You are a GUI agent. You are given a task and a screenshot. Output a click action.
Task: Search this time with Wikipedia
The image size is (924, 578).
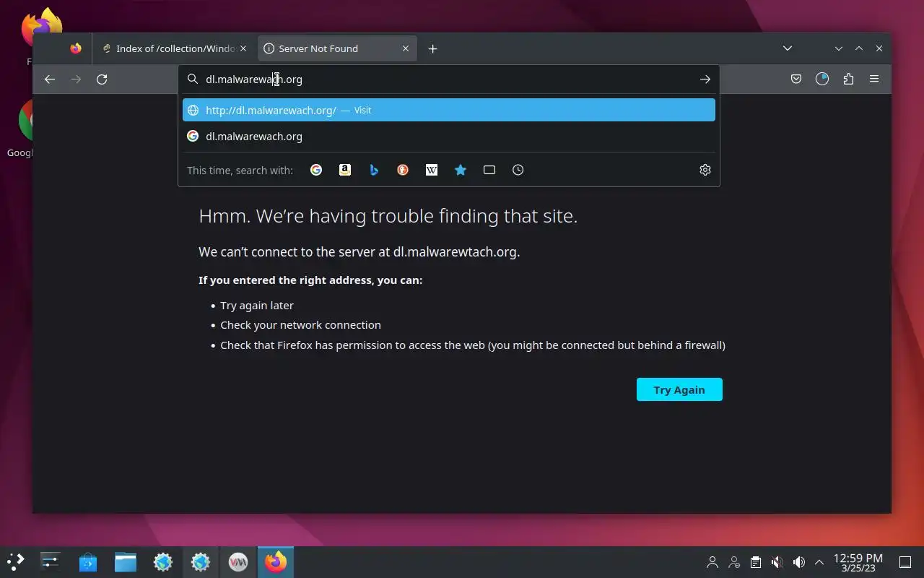tap(432, 170)
